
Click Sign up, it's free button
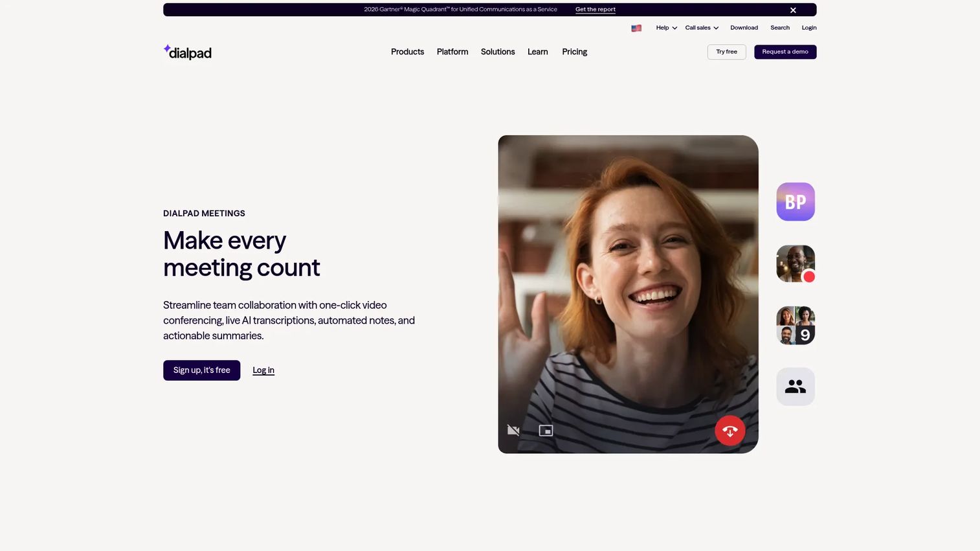[x=201, y=370]
